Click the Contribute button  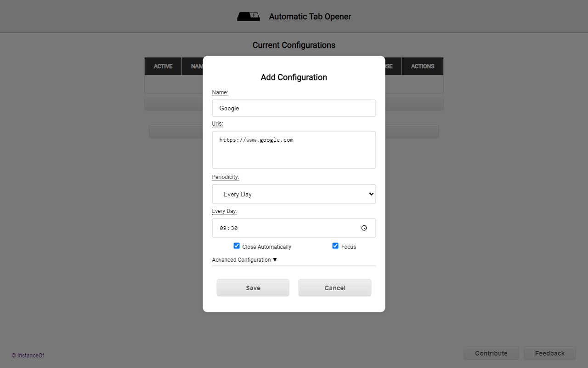[x=491, y=353]
